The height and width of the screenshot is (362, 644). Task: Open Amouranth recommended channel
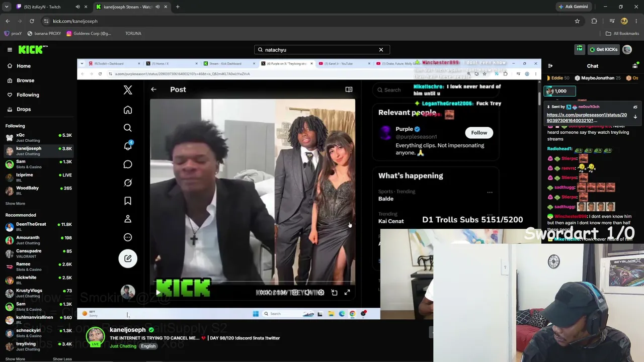pyautogui.click(x=38, y=240)
